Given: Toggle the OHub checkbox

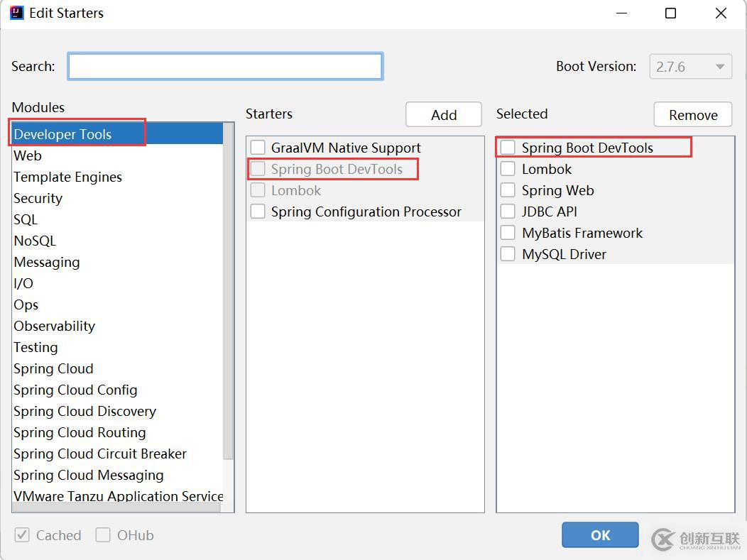Looking at the screenshot, I should coord(103,535).
